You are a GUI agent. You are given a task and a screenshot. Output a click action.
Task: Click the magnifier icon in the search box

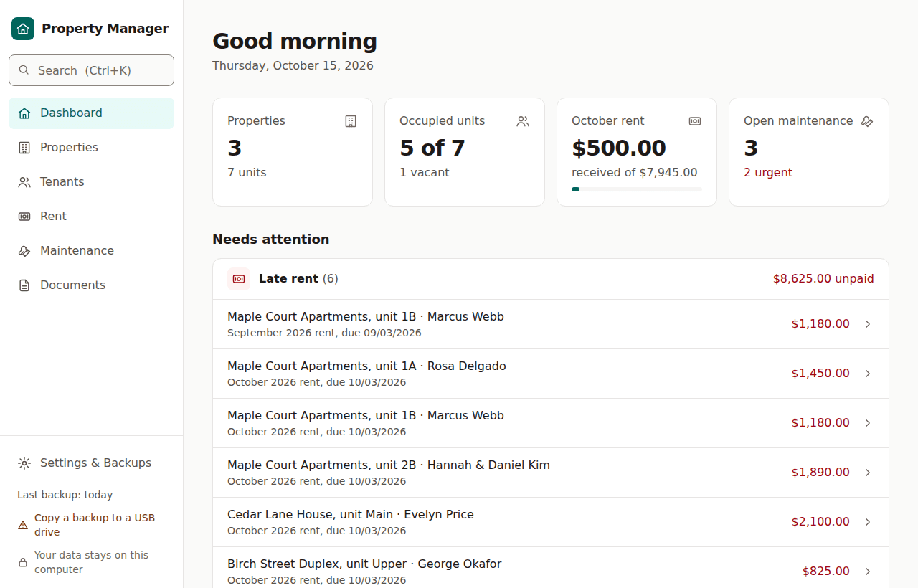pos(24,70)
